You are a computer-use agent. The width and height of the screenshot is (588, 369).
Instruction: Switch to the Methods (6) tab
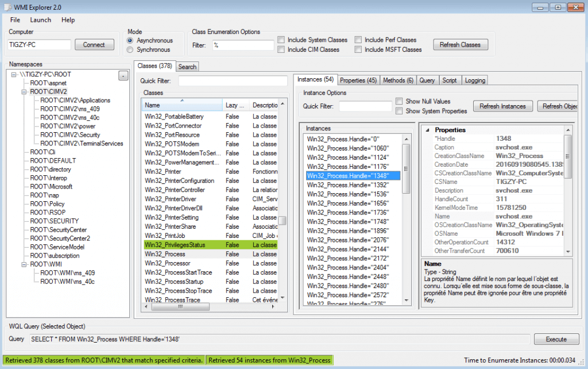click(x=398, y=80)
